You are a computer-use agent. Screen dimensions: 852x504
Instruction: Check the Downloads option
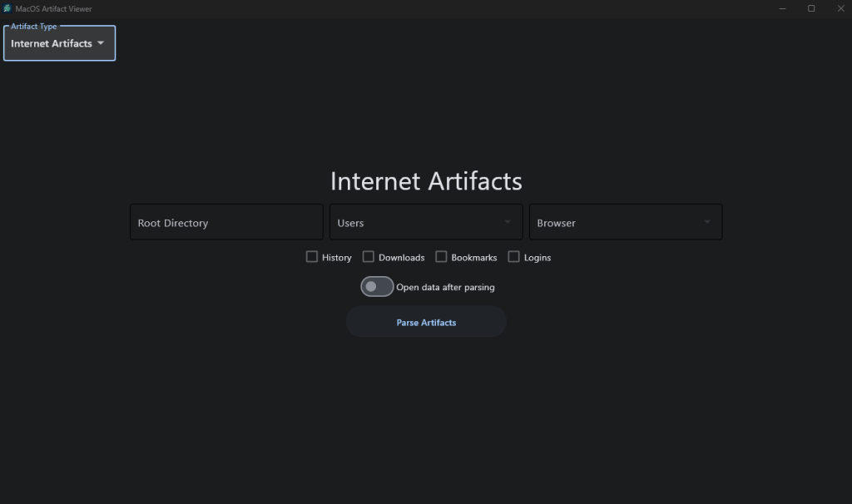(x=369, y=257)
